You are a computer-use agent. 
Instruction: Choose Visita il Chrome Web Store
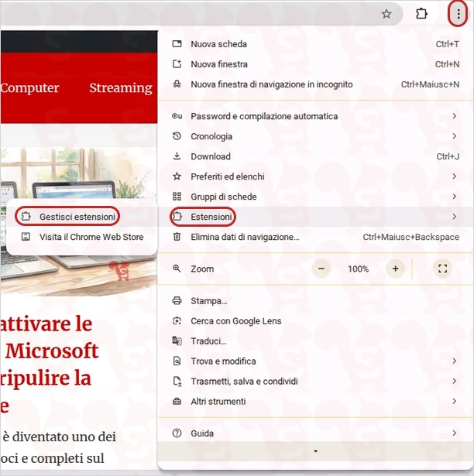click(82, 237)
